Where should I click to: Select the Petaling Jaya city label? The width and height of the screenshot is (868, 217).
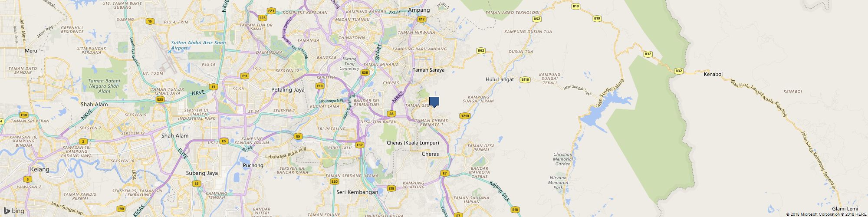[x=288, y=90]
